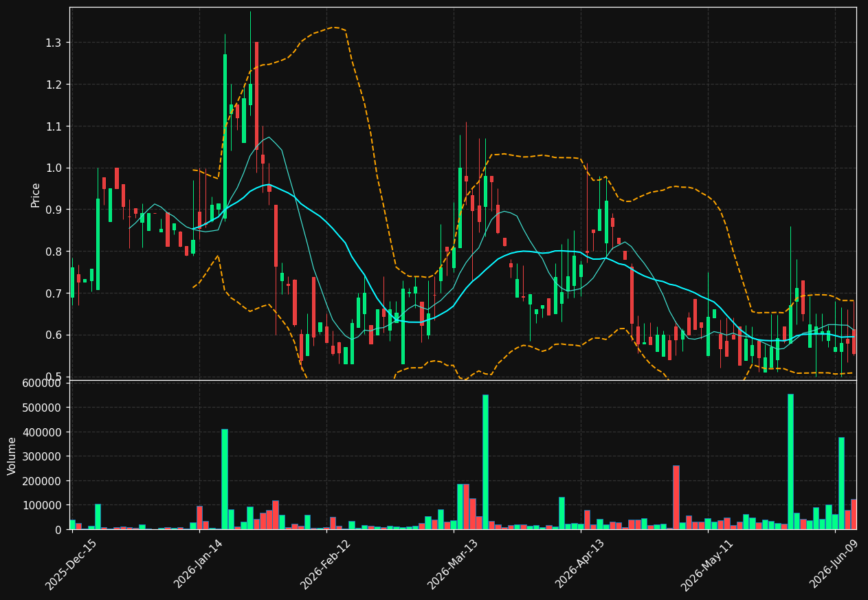Screen dimensions: 868x600
Task: Click the tall green candlestick peaking near 1.27
Action: pyautogui.click(x=225, y=137)
